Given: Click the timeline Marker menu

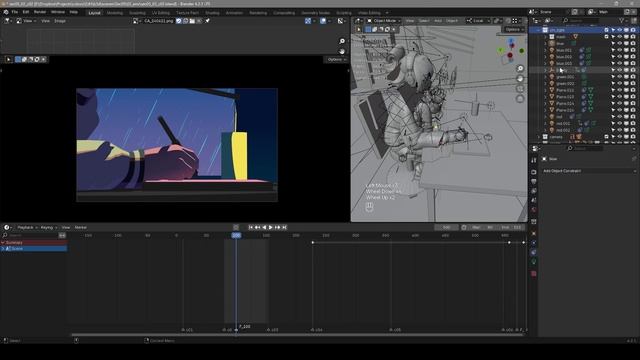Looking at the screenshot, I should pyautogui.click(x=80, y=227).
